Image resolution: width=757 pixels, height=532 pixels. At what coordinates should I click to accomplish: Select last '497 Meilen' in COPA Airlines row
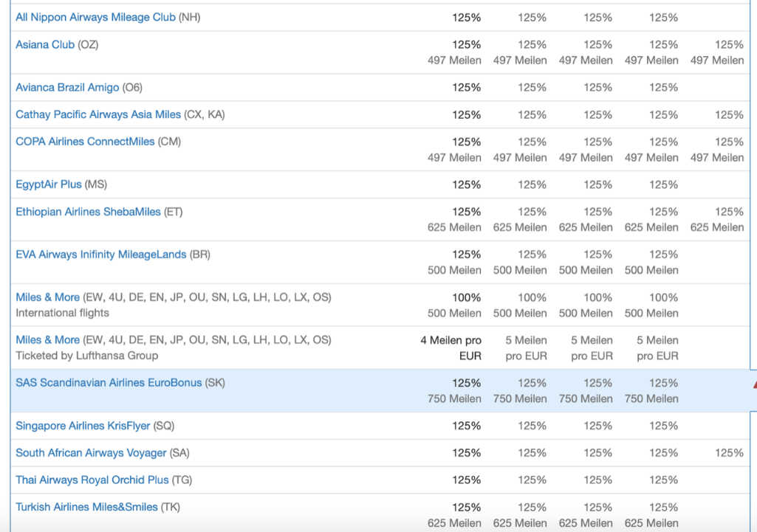[717, 158]
